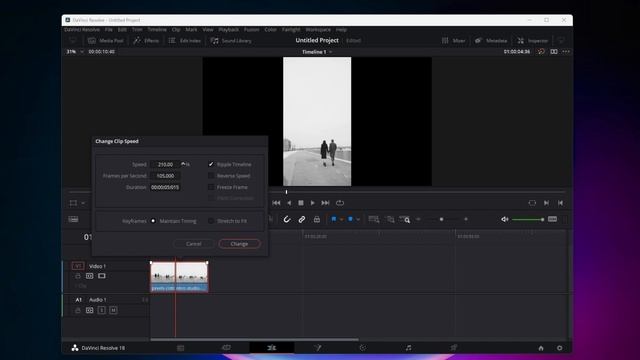Click the Video 1 lock track icon
640x360 pixels.
pos(78,276)
